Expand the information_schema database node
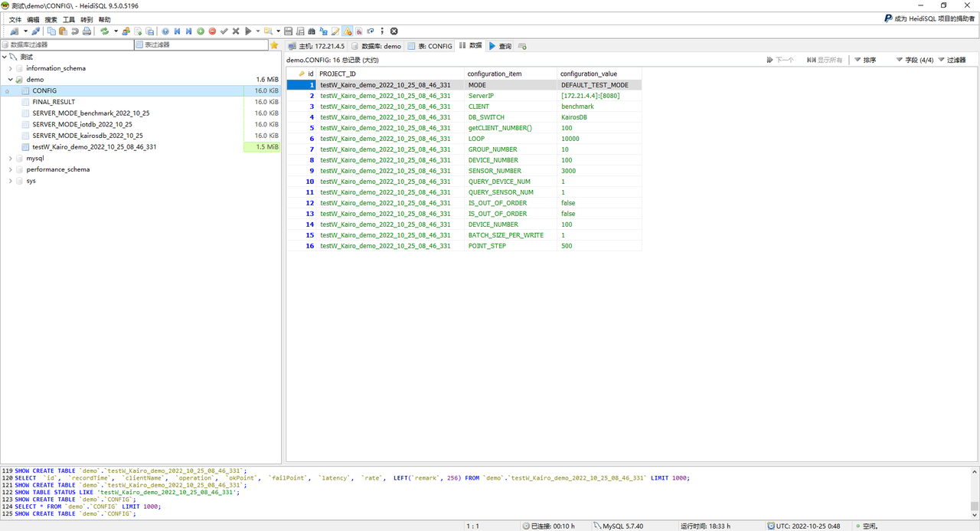The image size is (980, 531). (10, 68)
